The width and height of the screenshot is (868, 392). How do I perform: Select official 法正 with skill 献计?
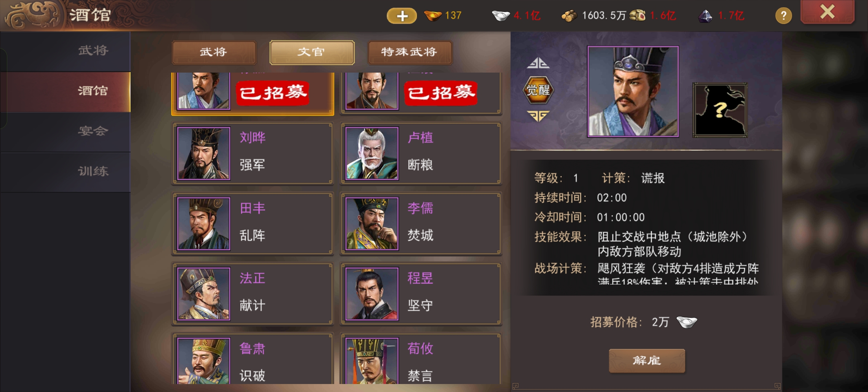253,294
